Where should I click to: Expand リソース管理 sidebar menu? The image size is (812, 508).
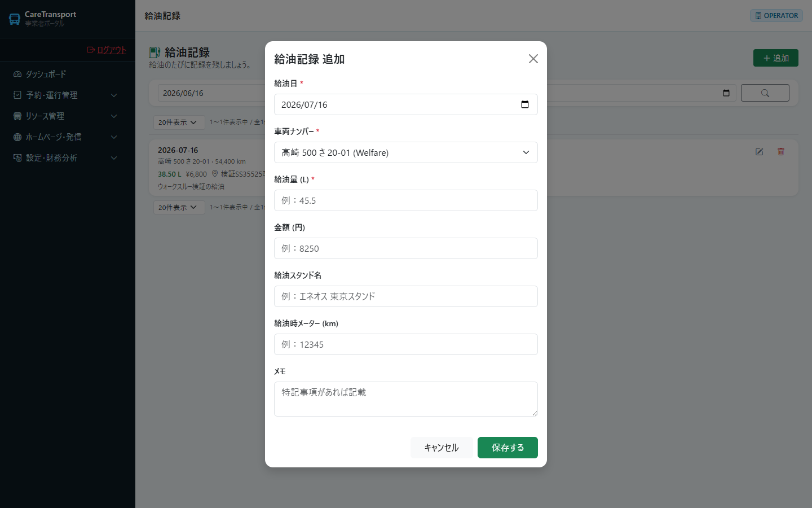click(68, 116)
